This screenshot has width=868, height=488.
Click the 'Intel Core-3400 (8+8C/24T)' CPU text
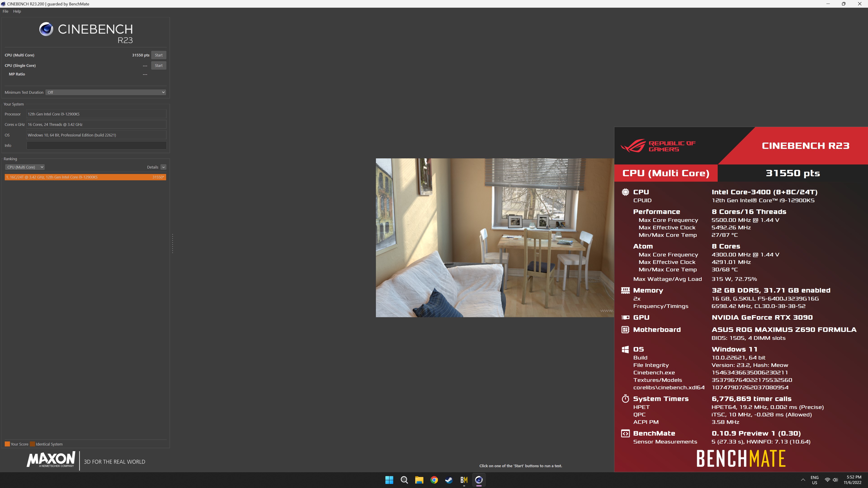click(x=764, y=192)
